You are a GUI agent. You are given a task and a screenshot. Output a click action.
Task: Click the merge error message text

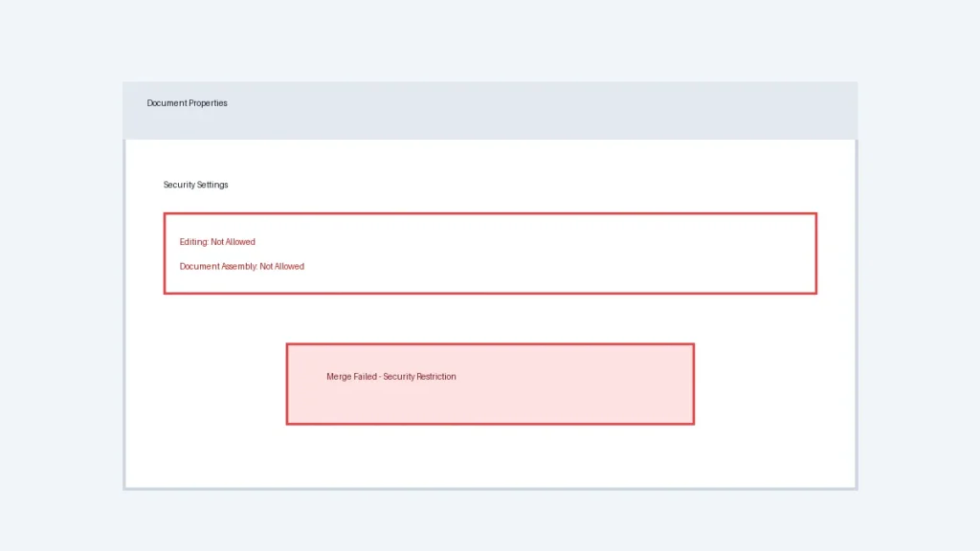click(391, 377)
